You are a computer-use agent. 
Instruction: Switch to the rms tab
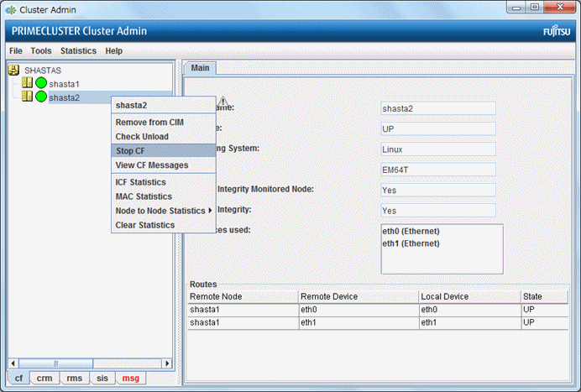[x=74, y=379]
